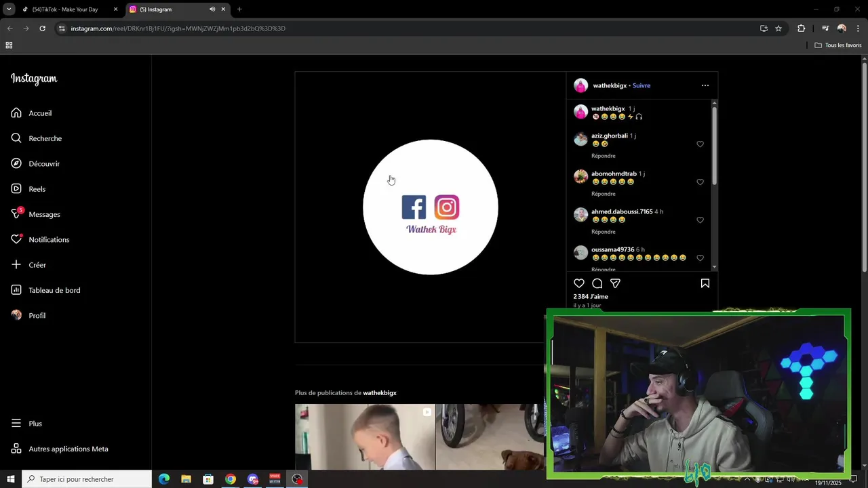The image size is (868, 488).
Task: Click the Windows taskbar search box
Action: pos(87,479)
